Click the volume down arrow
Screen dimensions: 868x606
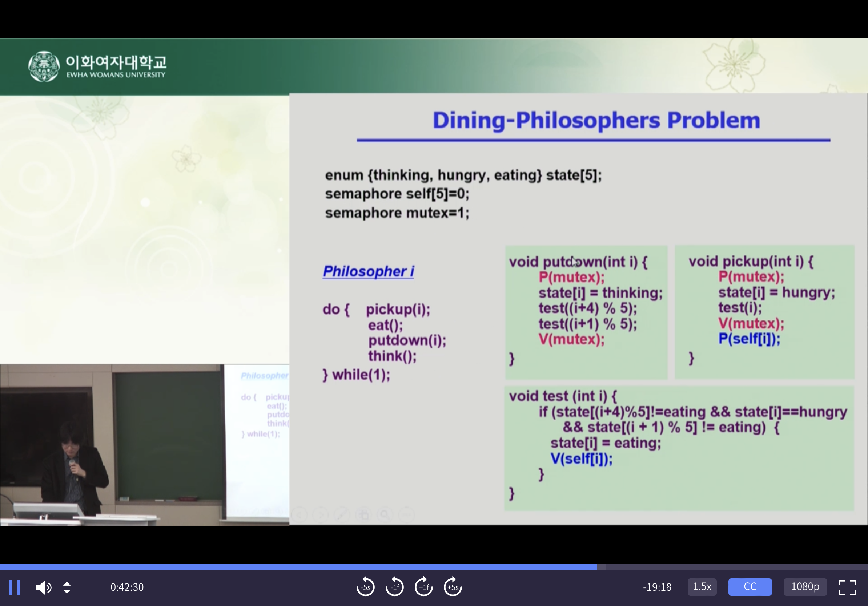tap(67, 591)
